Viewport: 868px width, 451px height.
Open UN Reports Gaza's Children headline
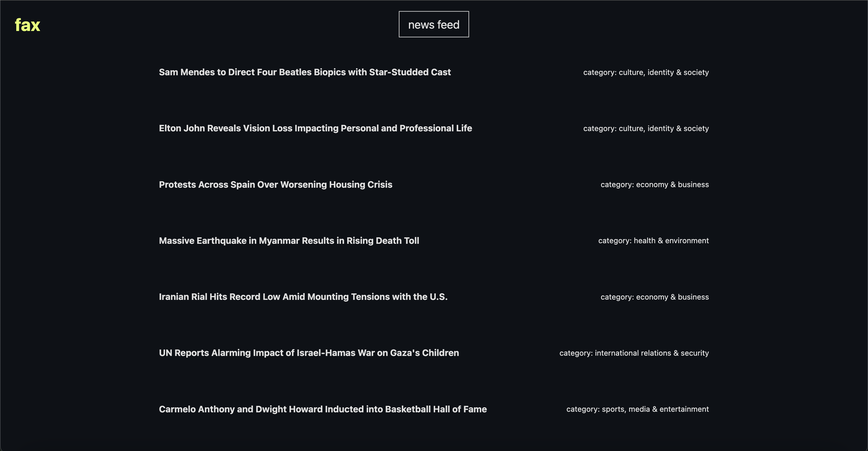pyautogui.click(x=309, y=353)
